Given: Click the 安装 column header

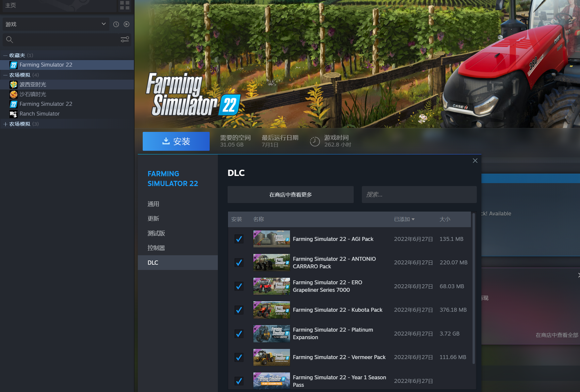Looking at the screenshot, I should [x=237, y=219].
